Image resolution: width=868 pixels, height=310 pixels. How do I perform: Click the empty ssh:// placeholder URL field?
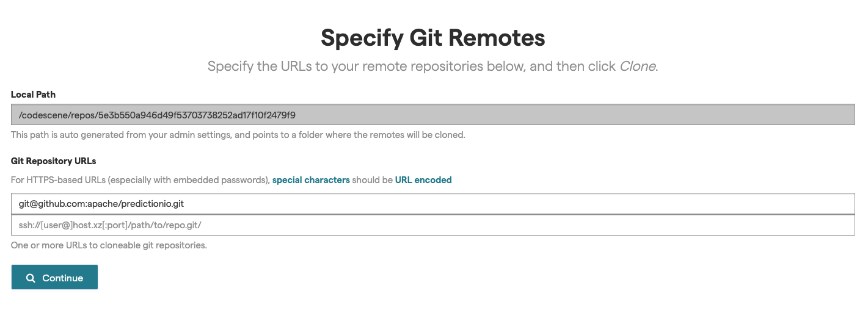(432, 225)
